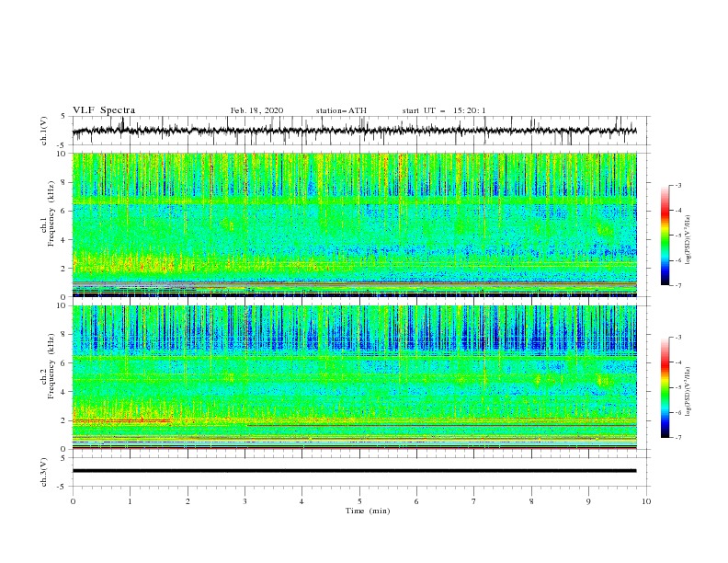The height and width of the screenshot is (563, 728).
Task: Click the "7" minute tick on the Time axis
Action: click(x=474, y=501)
